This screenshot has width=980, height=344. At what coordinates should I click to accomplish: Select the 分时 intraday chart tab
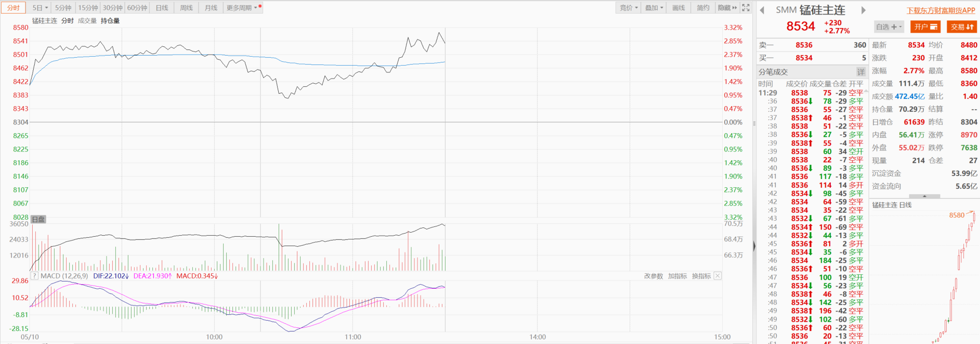coord(14,8)
